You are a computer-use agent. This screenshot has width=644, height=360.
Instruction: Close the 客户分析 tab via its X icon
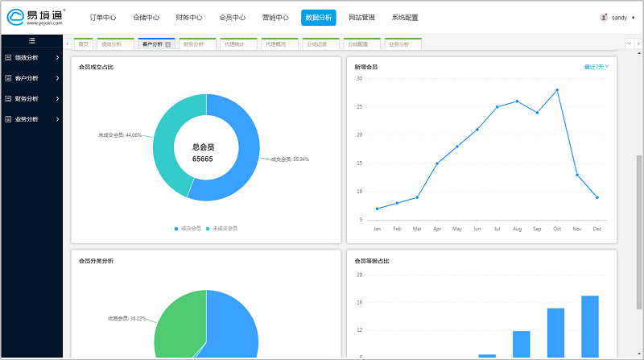coord(167,44)
